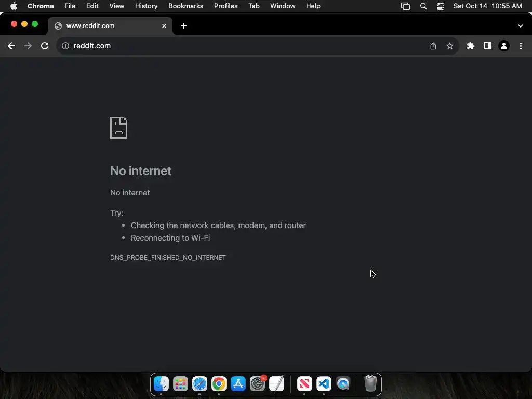Minimize Chrome window with yellow button
Screen dimensions: 532x399
[x=24, y=24]
